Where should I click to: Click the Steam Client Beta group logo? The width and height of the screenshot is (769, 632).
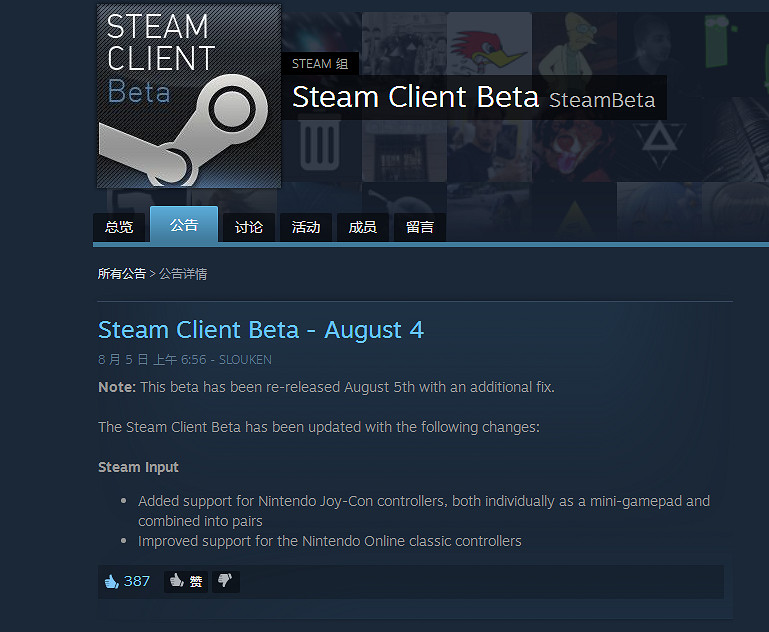click(188, 95)
